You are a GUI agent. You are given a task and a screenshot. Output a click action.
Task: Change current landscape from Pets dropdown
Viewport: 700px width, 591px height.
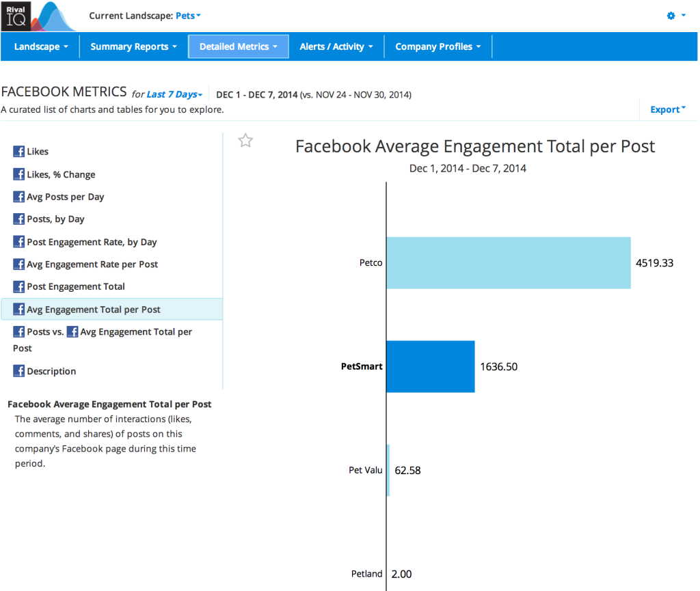pos(188,16)
